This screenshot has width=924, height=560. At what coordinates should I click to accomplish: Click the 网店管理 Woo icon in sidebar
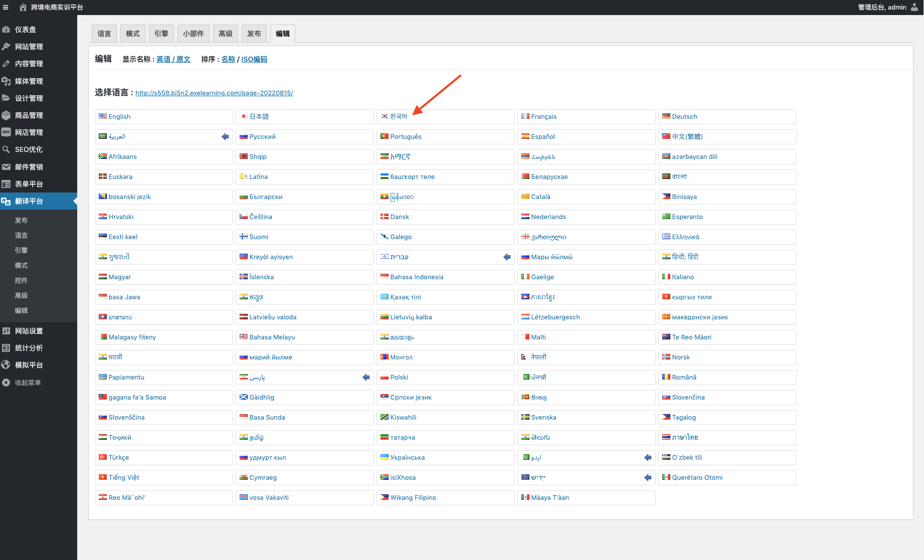pos(6,132)
